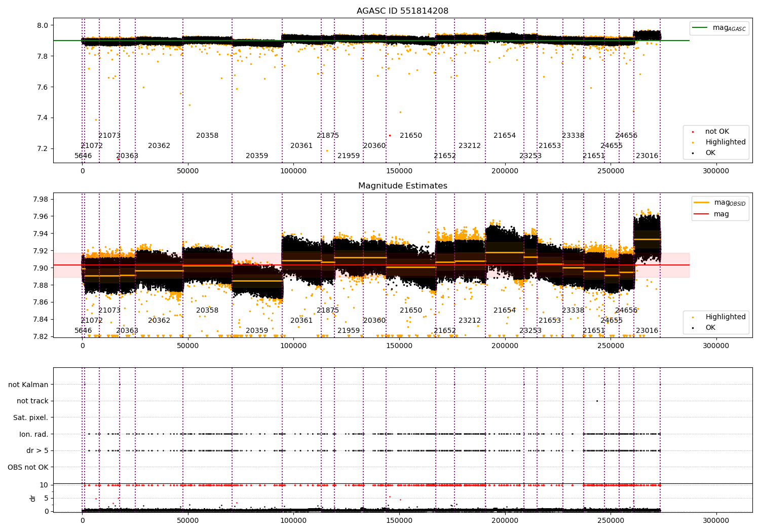Click the 'not track' axis label
The height and width of the screenshot is (532, 760).
pos(32,401)
